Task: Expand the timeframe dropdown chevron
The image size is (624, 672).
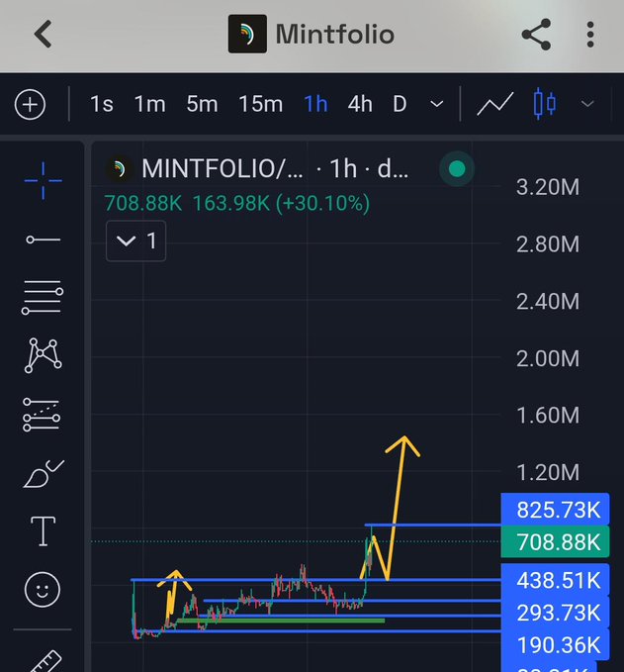Action: 436,104
